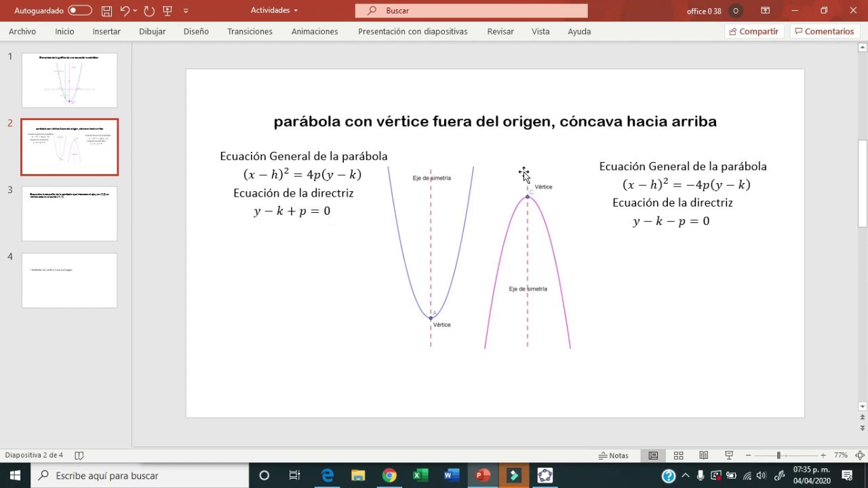Toggle the Autoguardado switch
Image resolution: width=868 pixels, height=488 pixels.
tap(80, 10)
